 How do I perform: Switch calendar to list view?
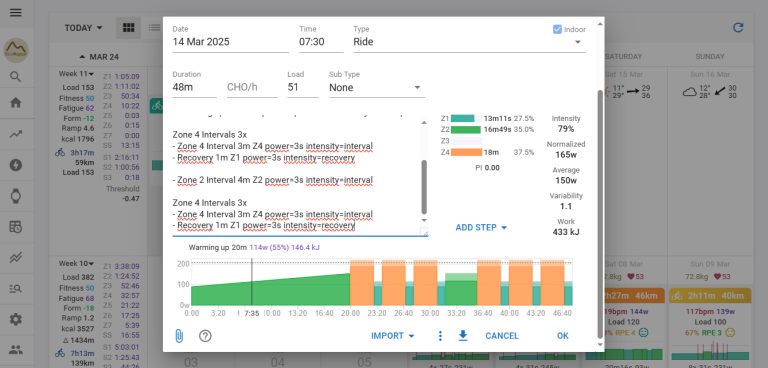click(154, 28)
